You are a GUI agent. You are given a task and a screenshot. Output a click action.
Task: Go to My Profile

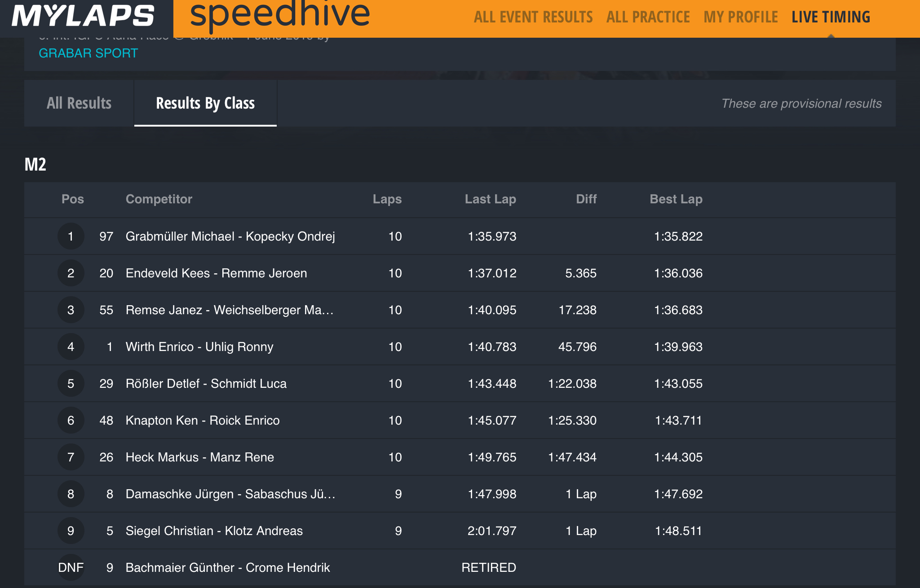(741, 17)
